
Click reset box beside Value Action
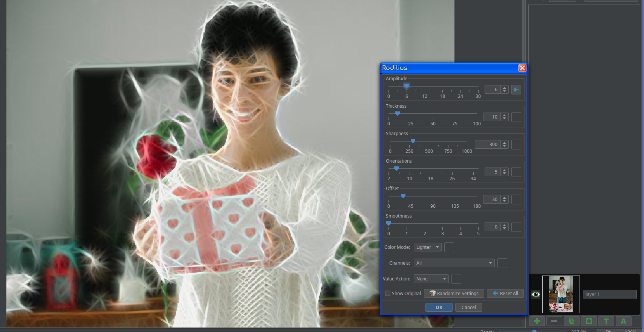click(456, 279)
